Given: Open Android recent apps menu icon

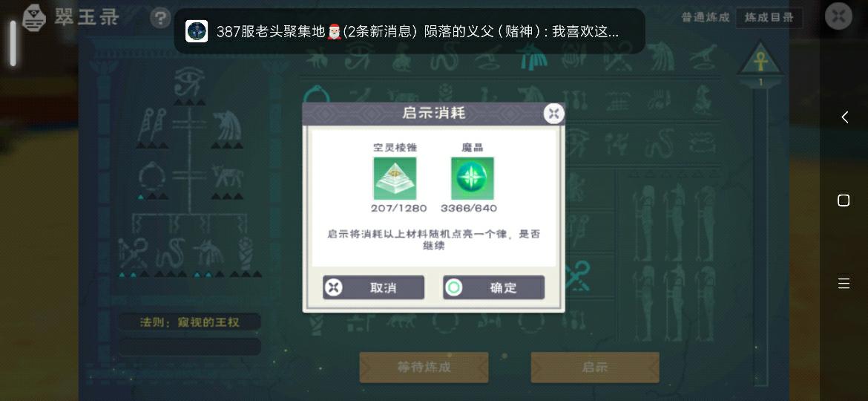Looking at the screenshot, I should tap(844, 284).
